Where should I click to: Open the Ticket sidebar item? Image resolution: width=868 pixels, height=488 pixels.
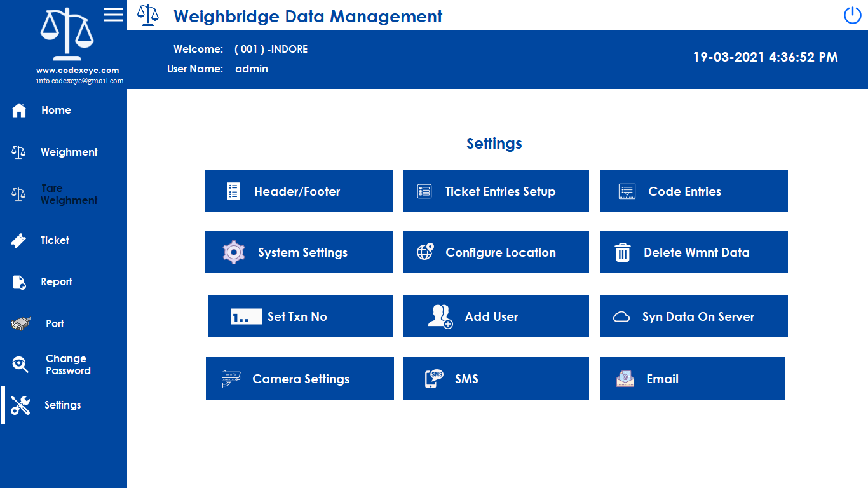(55, 241)
